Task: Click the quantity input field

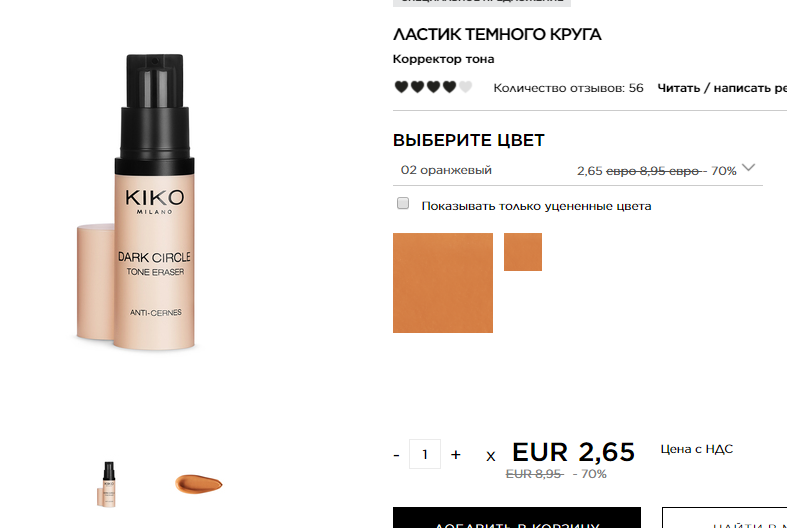Action: (x=425, y=454)
